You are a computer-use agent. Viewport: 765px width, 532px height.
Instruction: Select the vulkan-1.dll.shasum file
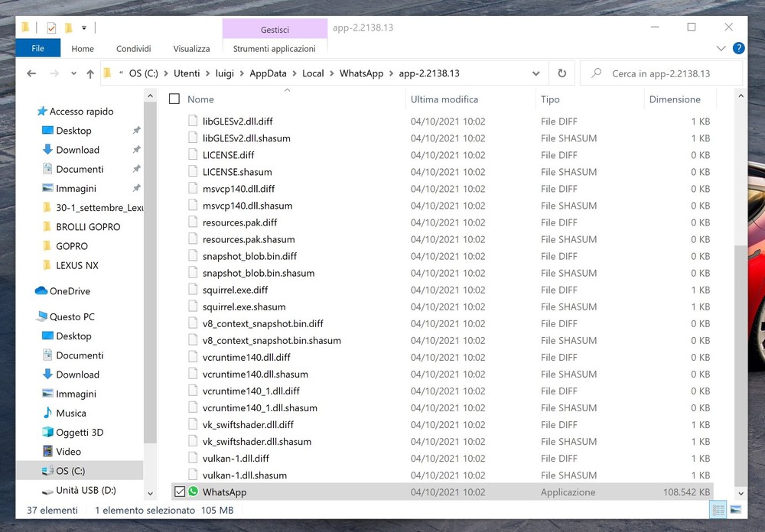point(245,475)
